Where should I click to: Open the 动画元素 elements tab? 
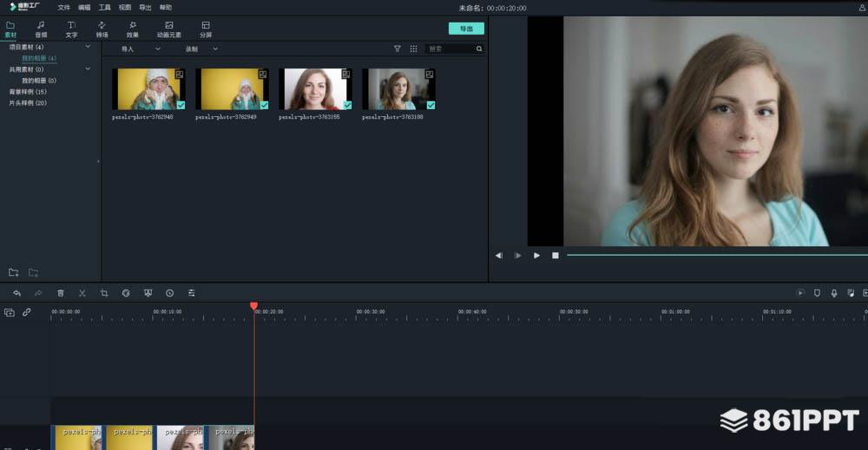[169, 29]
